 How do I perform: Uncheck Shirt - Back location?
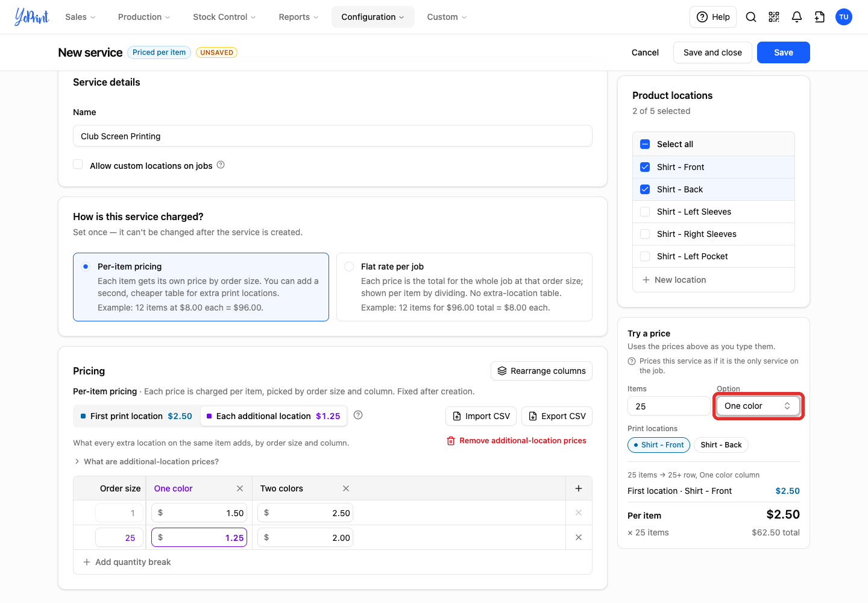[645, 189]
